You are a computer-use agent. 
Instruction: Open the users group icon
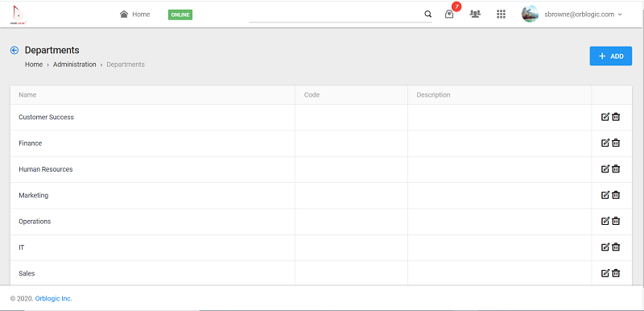(x=475, y=14)
